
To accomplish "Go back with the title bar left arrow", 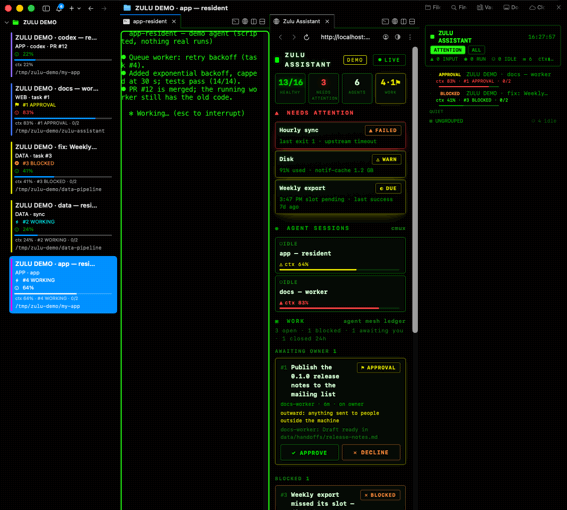I will pos(91,8).
